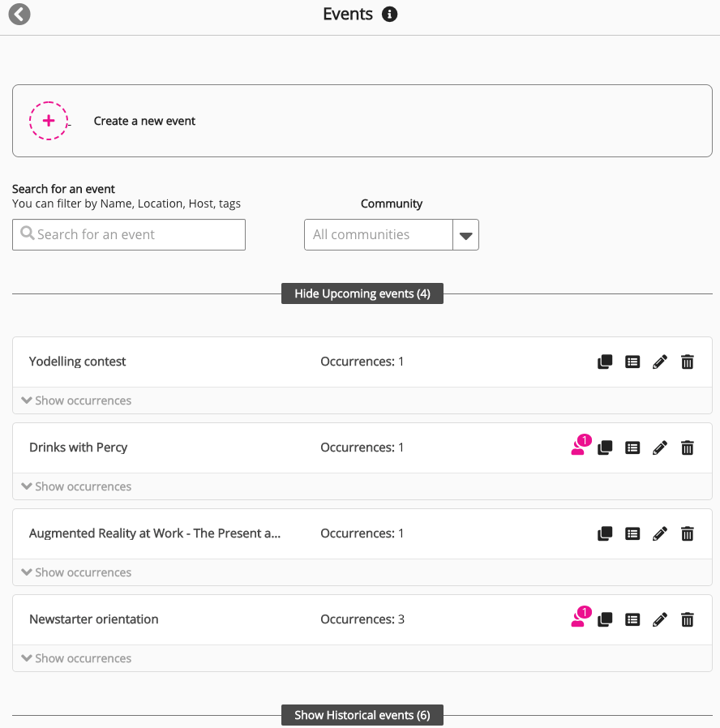720x728 pixels.
Task: Show the Historical events section
Action: (x=362, y=715)
